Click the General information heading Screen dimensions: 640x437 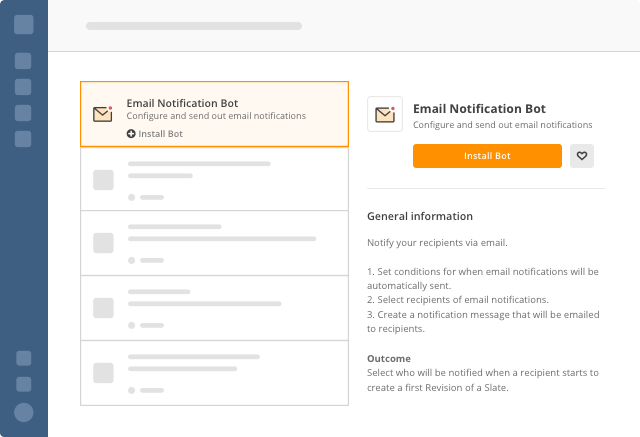420,216
